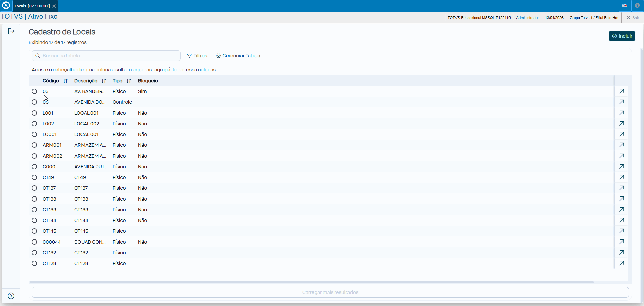
Task: Select the radio button for CT49 row
Action: click(x=34, y=177)
